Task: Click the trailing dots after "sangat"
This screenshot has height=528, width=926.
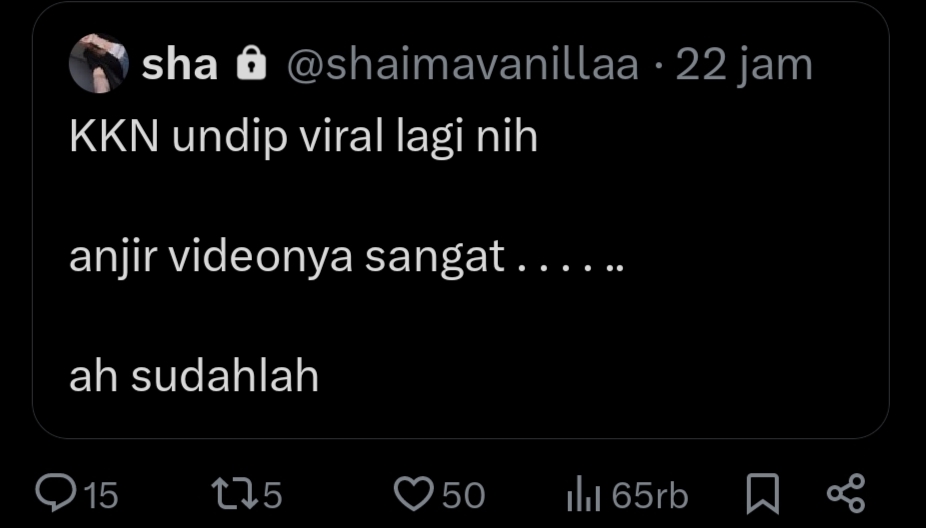Action: [572, 264]
